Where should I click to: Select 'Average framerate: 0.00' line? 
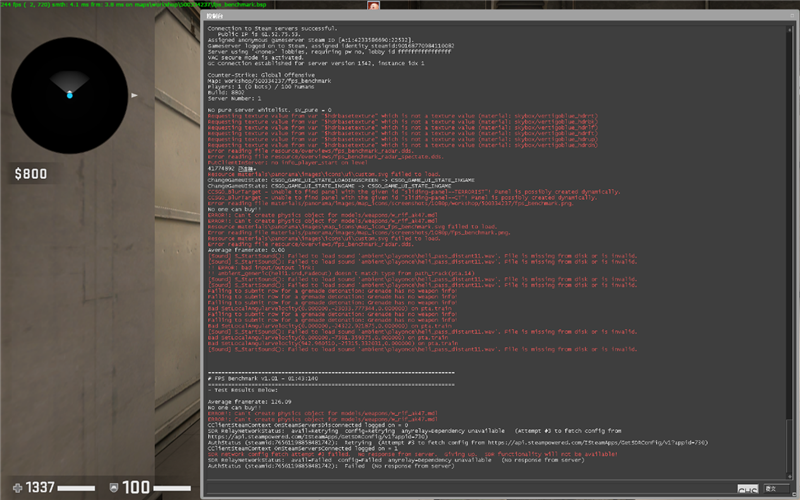246,250
